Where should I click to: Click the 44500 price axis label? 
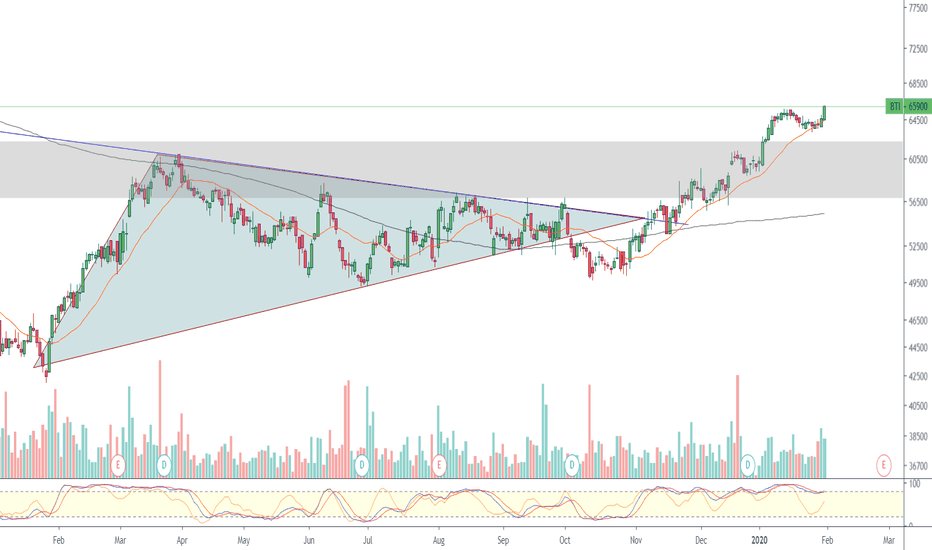click(918, 347)
